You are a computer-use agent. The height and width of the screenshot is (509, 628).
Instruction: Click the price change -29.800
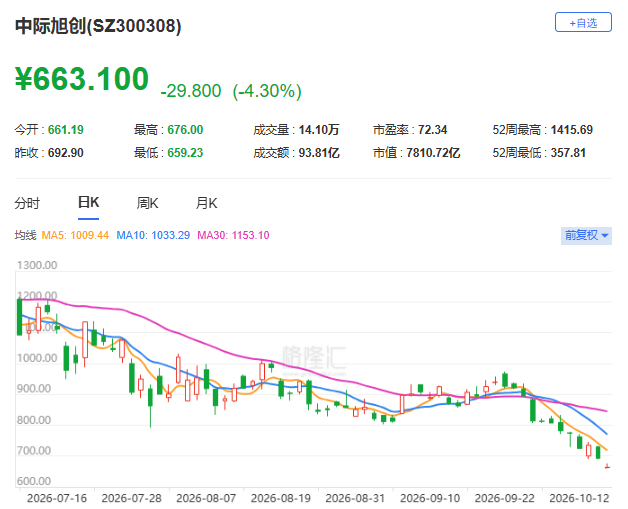coord(191,91)
